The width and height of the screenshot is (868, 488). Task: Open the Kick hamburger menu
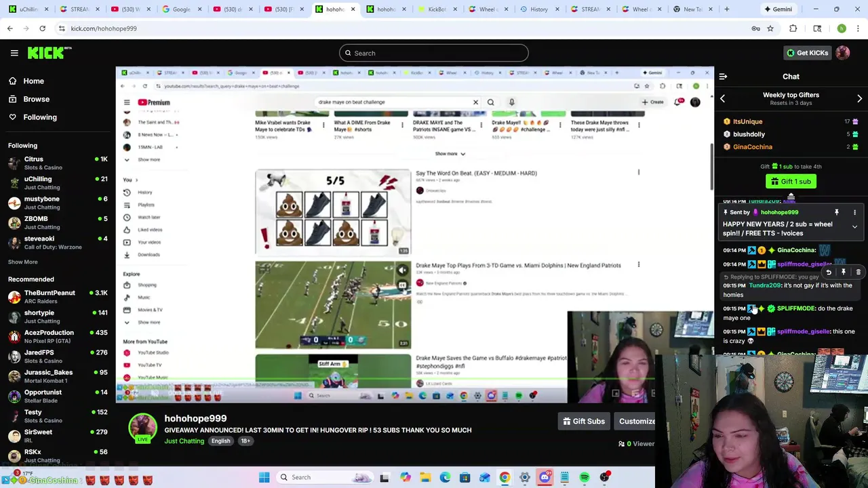click(x=14, y=53)
